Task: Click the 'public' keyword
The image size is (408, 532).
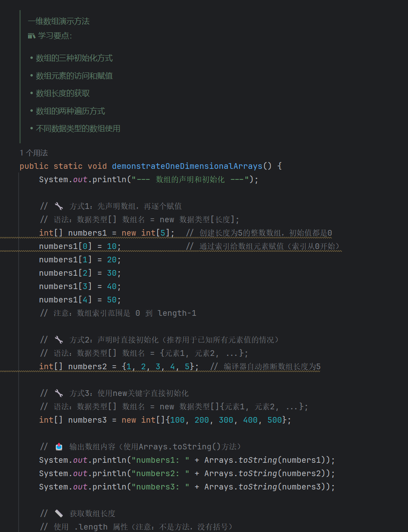Action: tap(34, 166)
